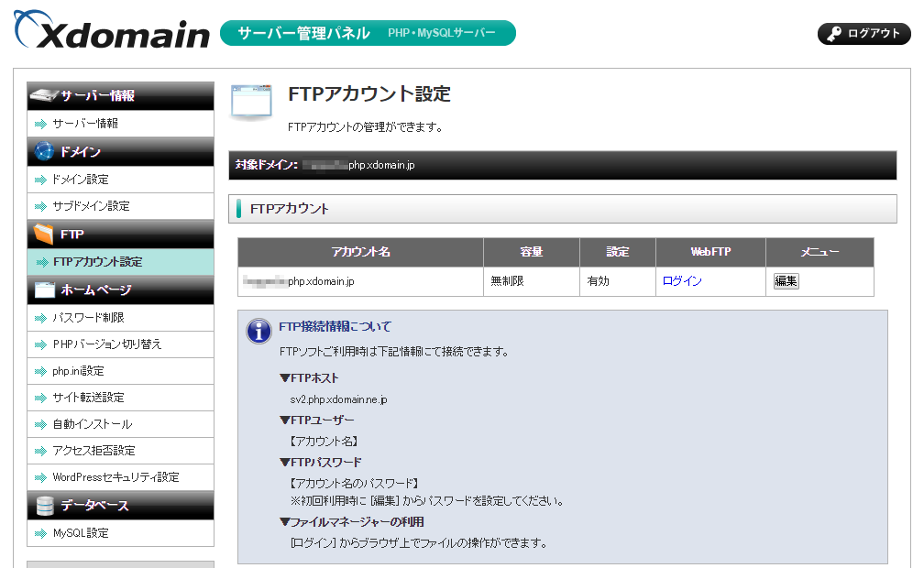
Task: Click the ▼FTPホスト label
Action: pos(310,378)
